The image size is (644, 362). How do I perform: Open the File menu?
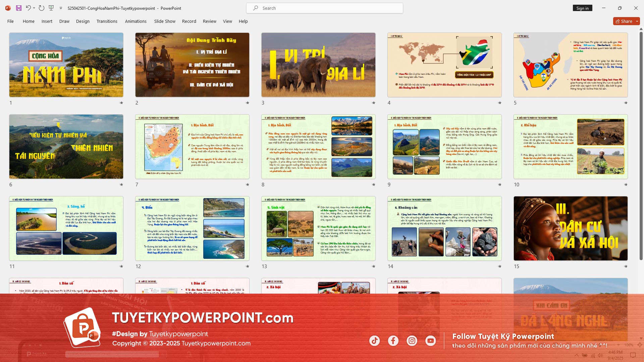(10, 21)
